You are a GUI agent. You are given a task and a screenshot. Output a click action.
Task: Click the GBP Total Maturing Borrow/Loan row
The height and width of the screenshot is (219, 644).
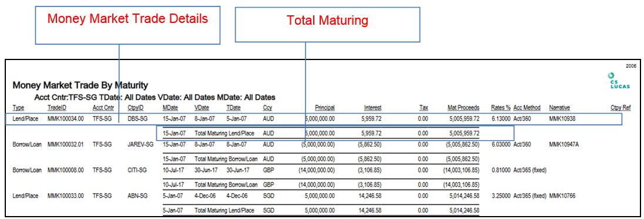tap(321, 184)
